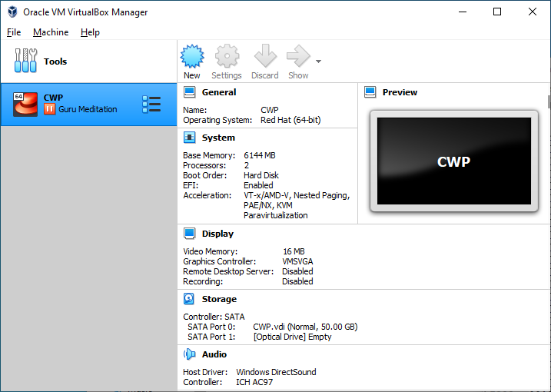Screen dimensions: 551x392
Task: Click the ICH AC97 controller value
Action: tap(254, 382)
